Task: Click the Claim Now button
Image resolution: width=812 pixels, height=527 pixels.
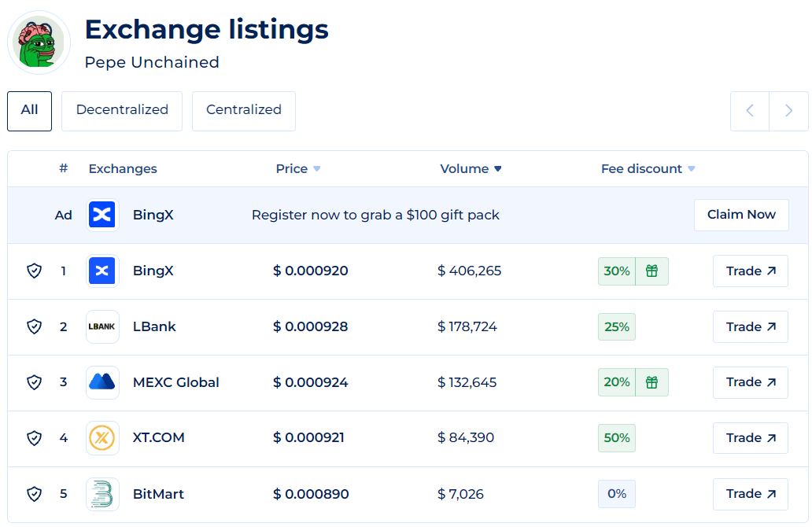Action: click(x=741, y=215)
